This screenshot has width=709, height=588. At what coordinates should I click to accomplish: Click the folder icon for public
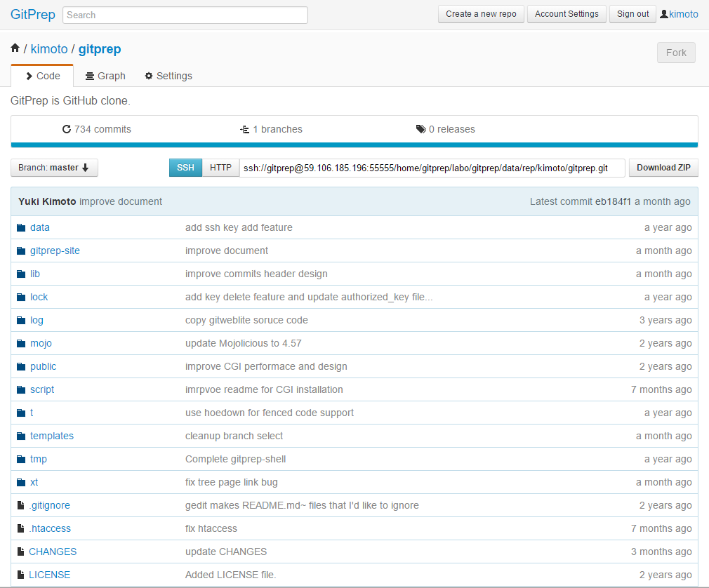coord(21,366)
